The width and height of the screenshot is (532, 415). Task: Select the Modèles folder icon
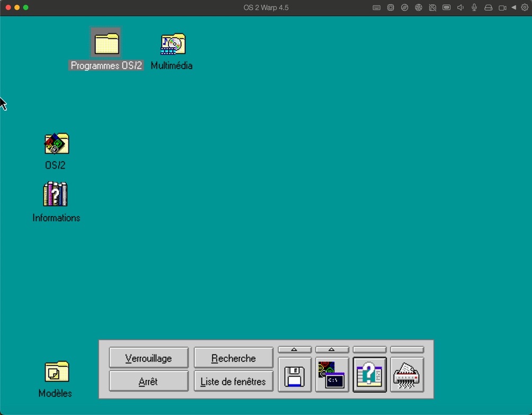click(x=56, y=372)
